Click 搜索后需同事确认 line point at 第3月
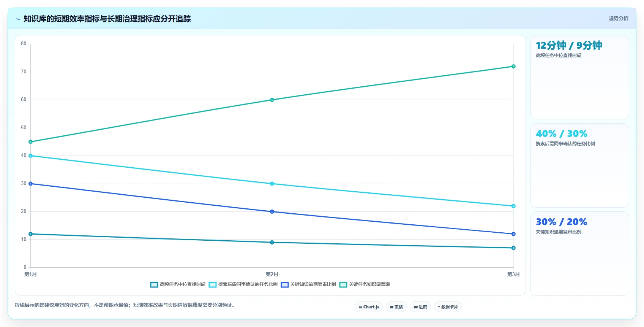 (513, 206)
